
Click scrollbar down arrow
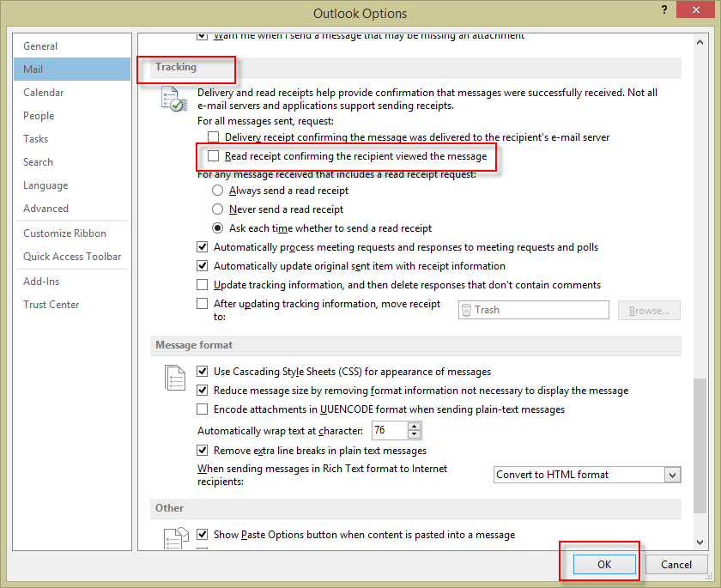[700, 543]
